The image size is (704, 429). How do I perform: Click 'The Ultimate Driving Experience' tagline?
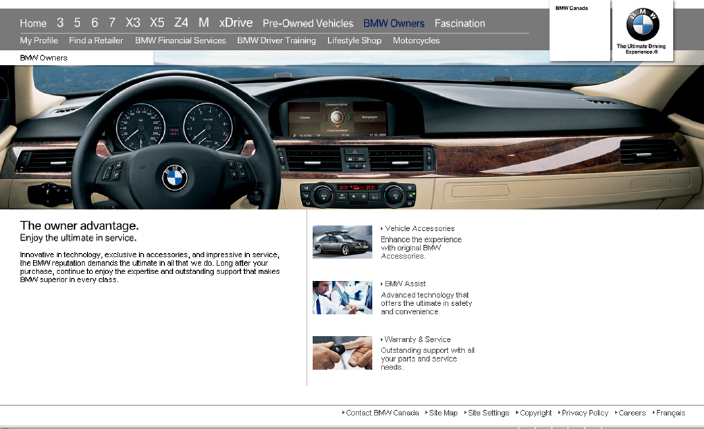pos(641,49)
